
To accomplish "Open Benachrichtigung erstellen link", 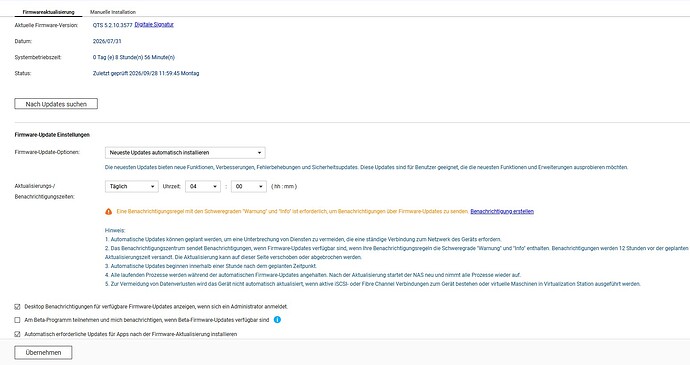I will click(x=502, y=211).
